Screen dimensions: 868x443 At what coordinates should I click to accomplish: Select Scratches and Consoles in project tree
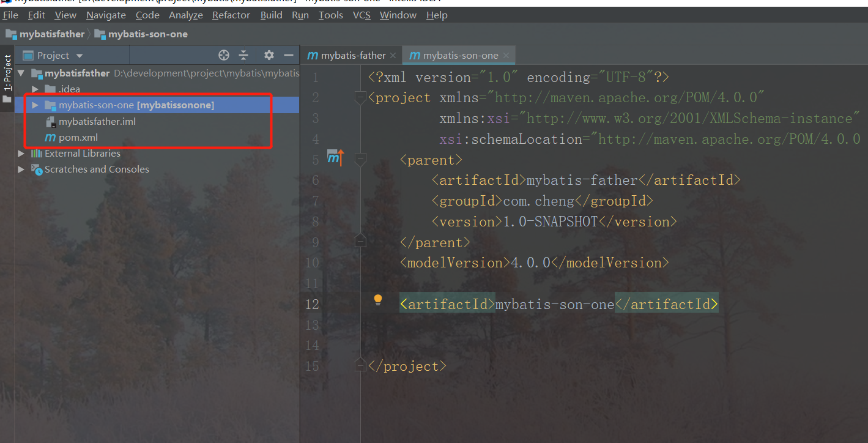tap(97, 169)
